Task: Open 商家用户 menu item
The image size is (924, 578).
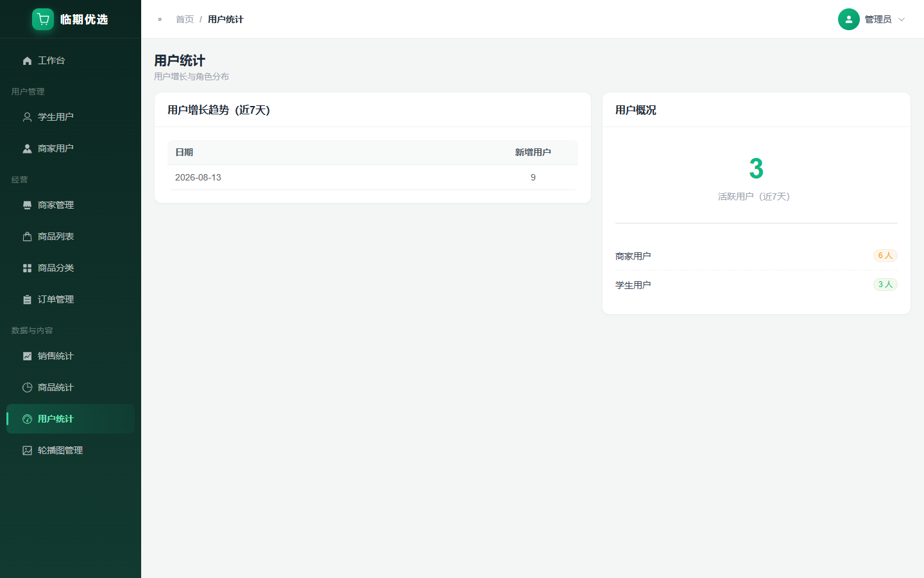Action: pos(71,148)
